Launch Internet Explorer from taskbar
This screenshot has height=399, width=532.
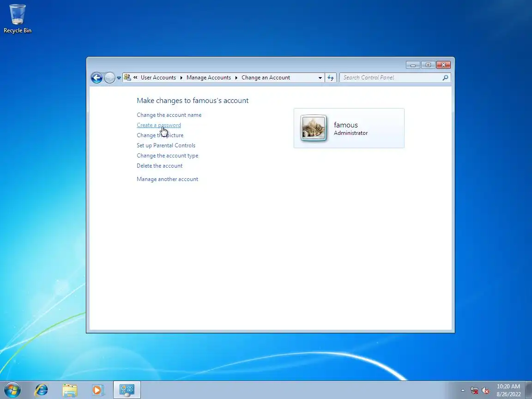tap(42, 390)
